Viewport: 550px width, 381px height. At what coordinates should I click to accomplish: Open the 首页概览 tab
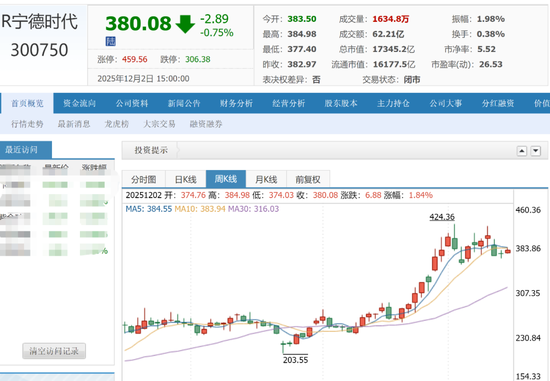[x=27, y=103]
